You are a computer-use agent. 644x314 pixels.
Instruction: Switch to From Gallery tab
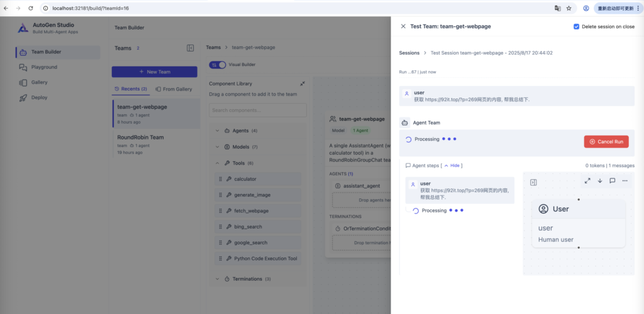[174, 89]
